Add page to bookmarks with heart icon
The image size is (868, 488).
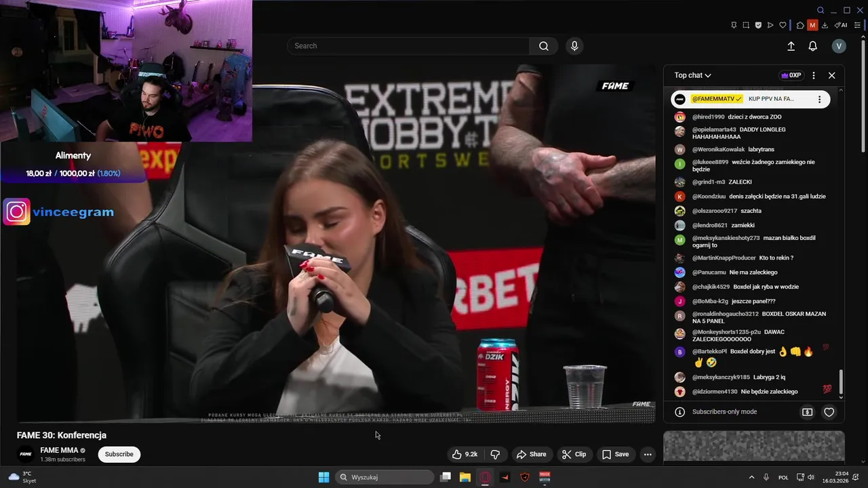click(783, 25)
